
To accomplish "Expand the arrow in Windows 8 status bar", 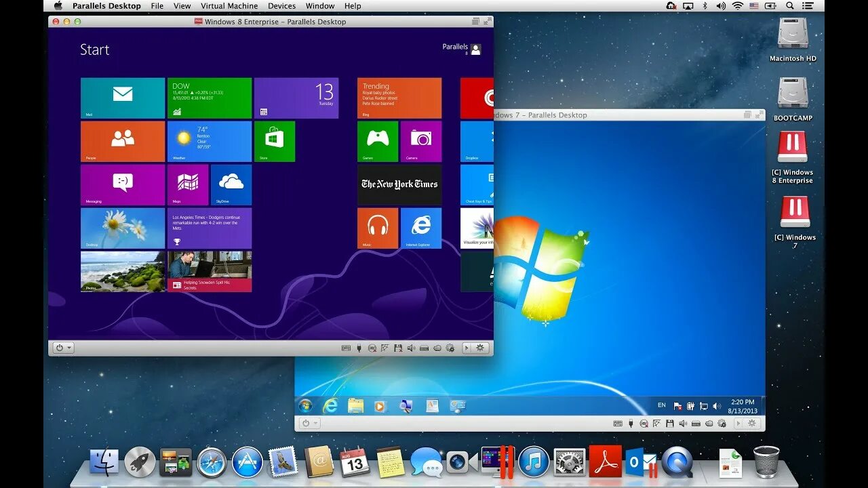I will click(x=467, y=348).
